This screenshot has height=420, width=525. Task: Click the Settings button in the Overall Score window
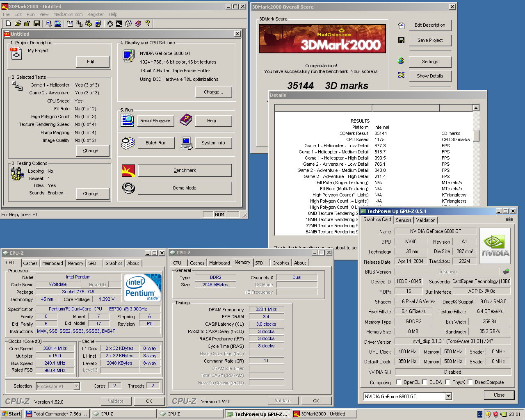430,62
